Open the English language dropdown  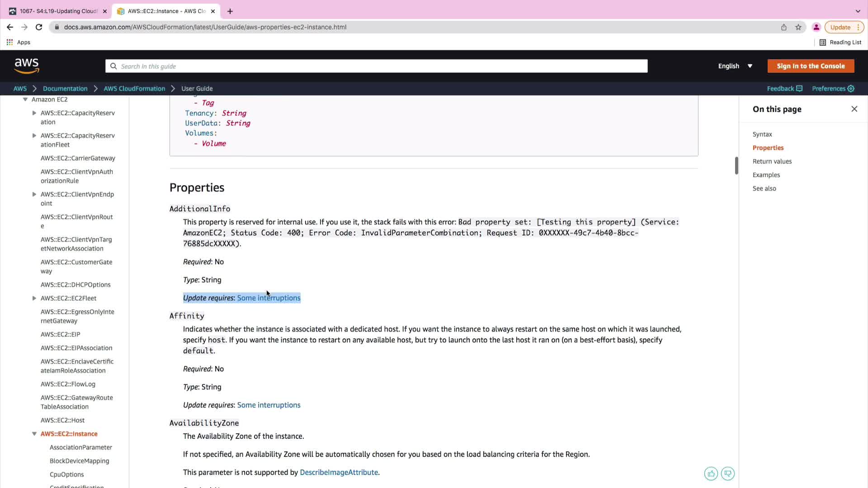click(x=735, y=66)
